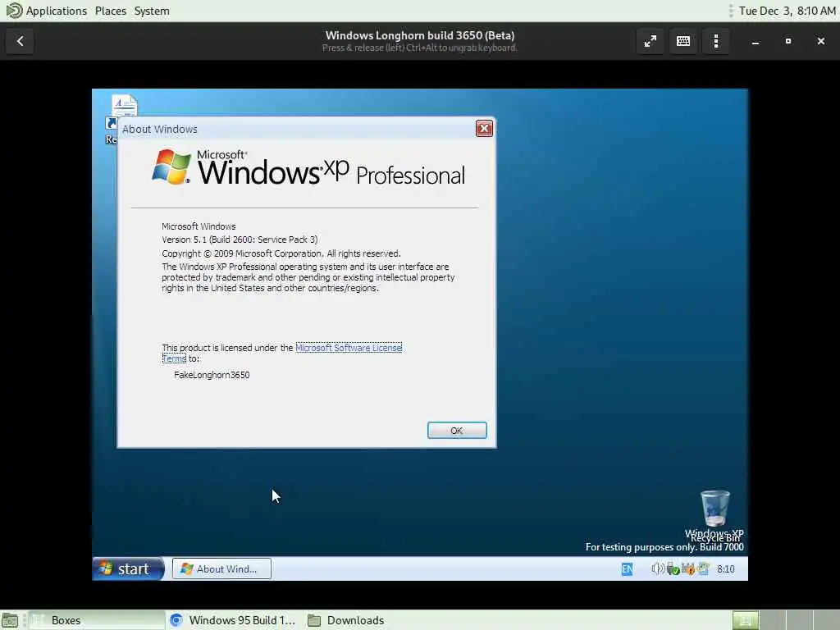Switch to the Downloads folder window
This screenshot has width=840, height=630.
(x=347, y=620)
